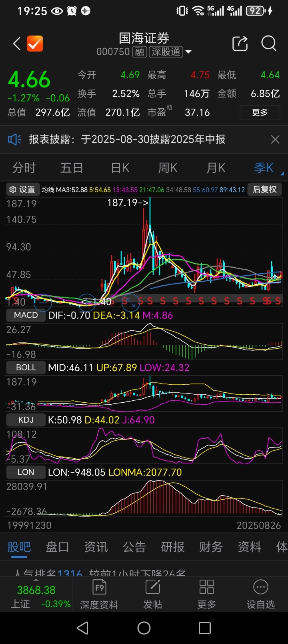This screenshot has width=288, height=644.
Task: Tap the KDJ K:50.98 readout
Action: [65, 420]
